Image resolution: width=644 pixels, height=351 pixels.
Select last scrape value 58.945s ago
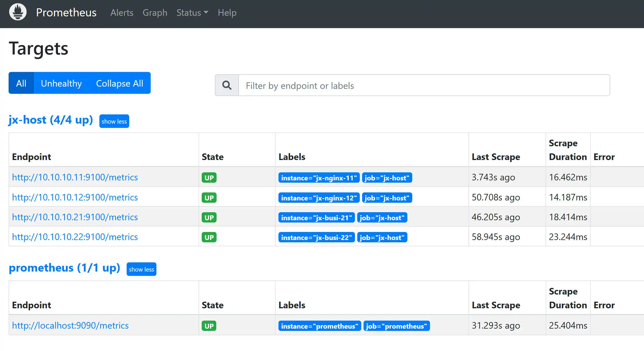point(496,237)
